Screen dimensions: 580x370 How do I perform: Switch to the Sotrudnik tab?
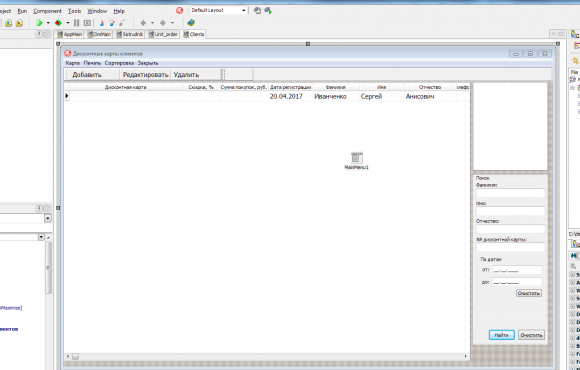tap(129, 34)
